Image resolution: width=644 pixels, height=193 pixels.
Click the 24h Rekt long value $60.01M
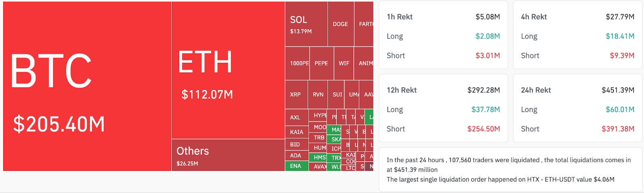620,110
